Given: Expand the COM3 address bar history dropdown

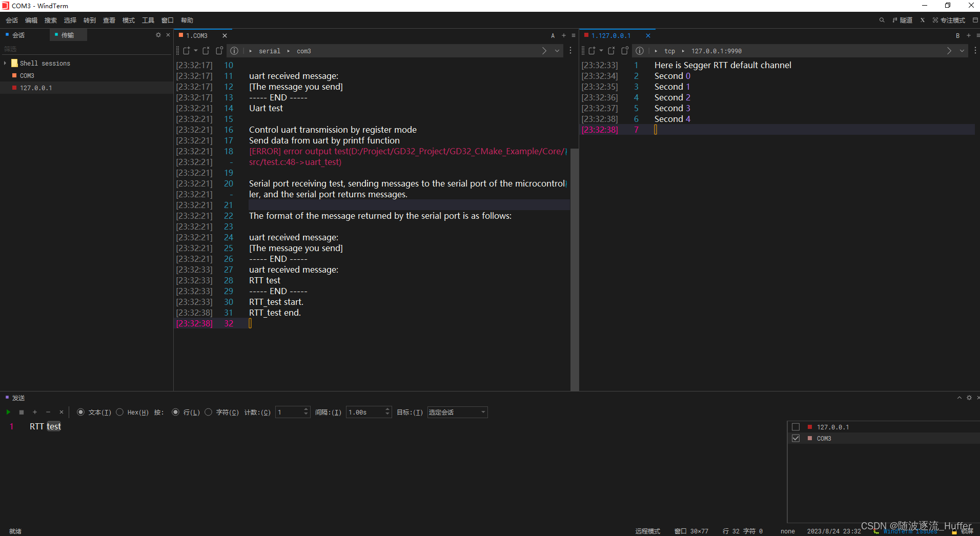Looking at the screenshot, I should 557,51.
